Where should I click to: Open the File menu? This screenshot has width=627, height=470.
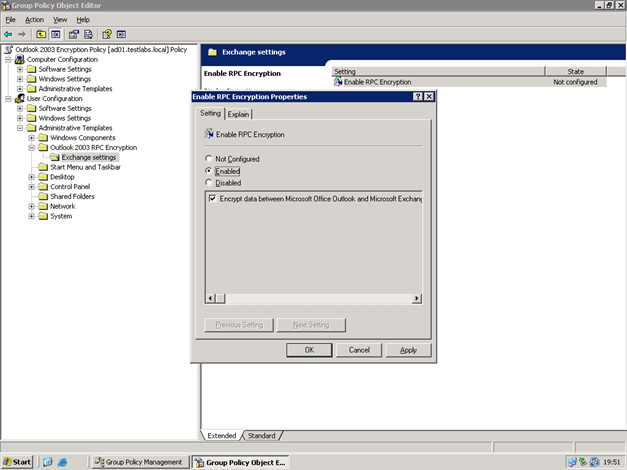coord(10,20)
